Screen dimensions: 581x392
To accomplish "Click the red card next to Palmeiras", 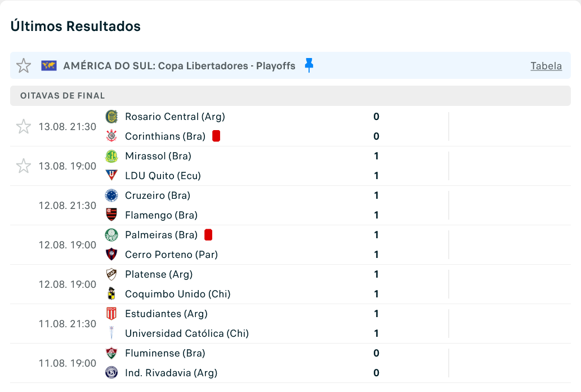I will coord(208,235).
